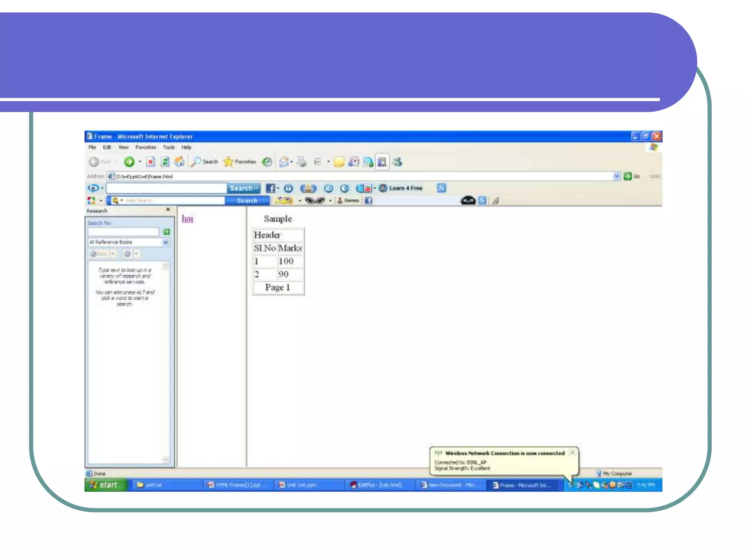Click the Messenger icon in toolbar
747x560 pixels.
(x=397, y=162)
